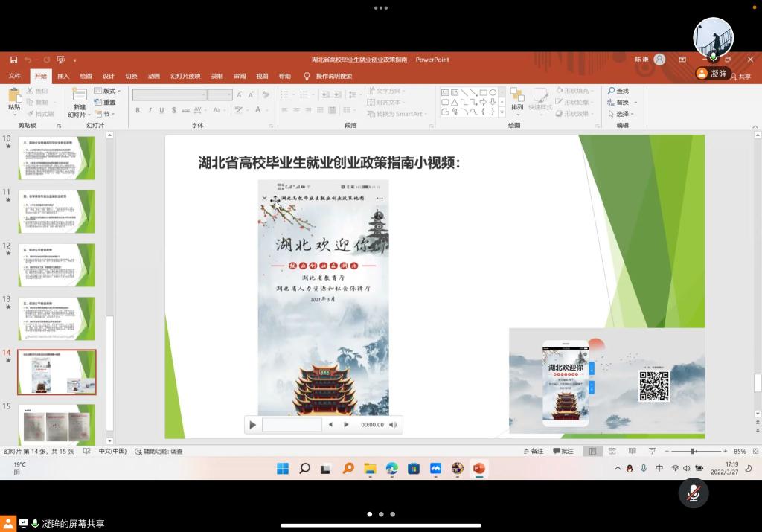This screenshot has width=762, height=532.
Task: Click the New Slide button icon
Action: pos(79,95)
